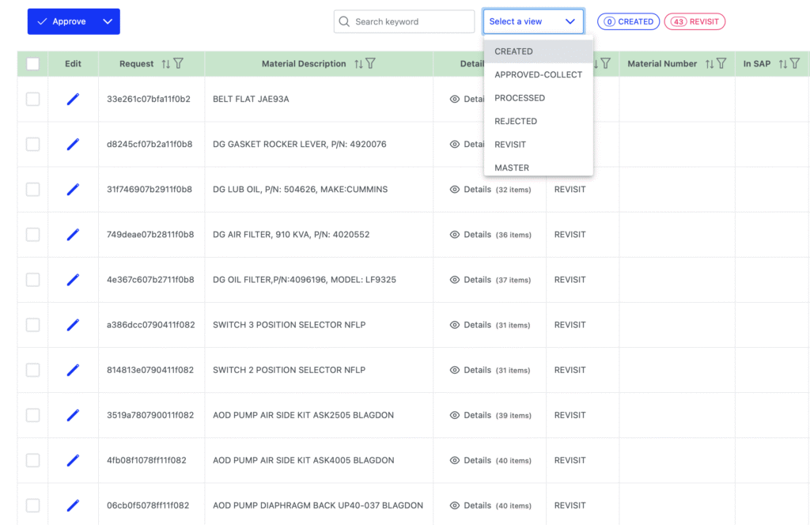Edit the DG LUB OIL request row
Viewport: 810px width, 532px height.
[73, 190]
